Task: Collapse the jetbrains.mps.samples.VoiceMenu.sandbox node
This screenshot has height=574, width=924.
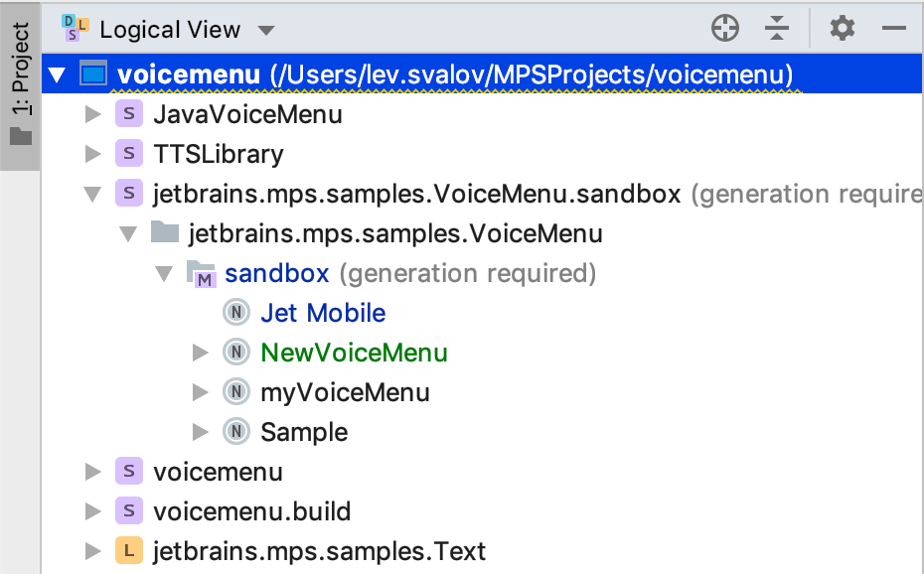Action: click(x=91, y=194)
